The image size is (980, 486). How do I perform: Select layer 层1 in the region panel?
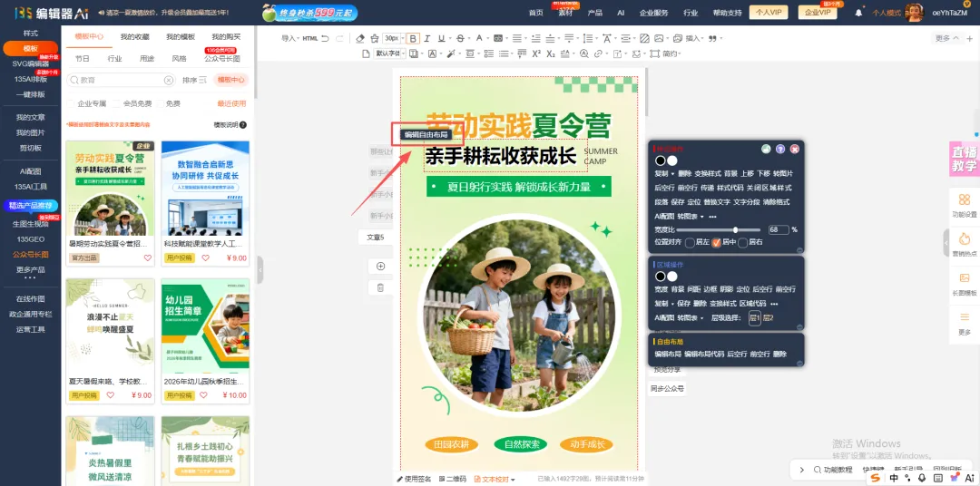click(754, 318)
